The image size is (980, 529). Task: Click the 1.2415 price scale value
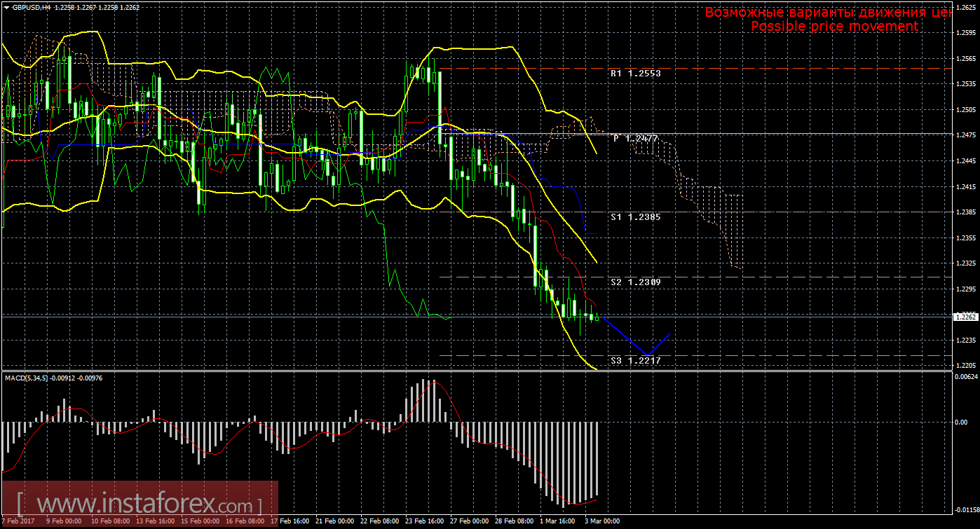click(x=965, y=187)
